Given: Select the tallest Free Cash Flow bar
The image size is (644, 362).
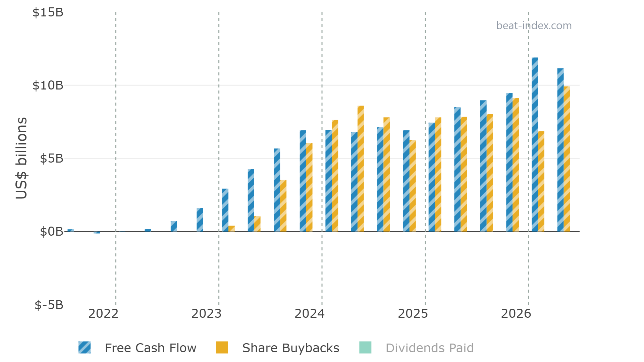Looking at the screenshot, I should tap(535, 144).
